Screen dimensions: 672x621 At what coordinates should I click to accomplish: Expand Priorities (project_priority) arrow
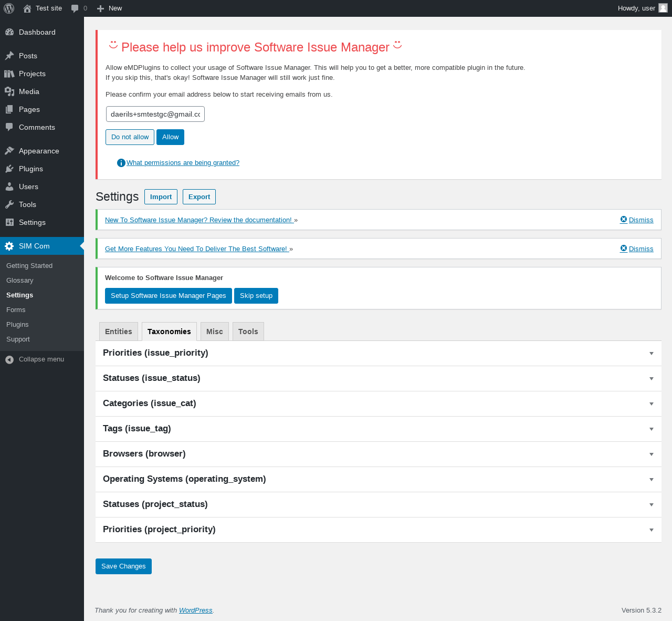[652, 530]
